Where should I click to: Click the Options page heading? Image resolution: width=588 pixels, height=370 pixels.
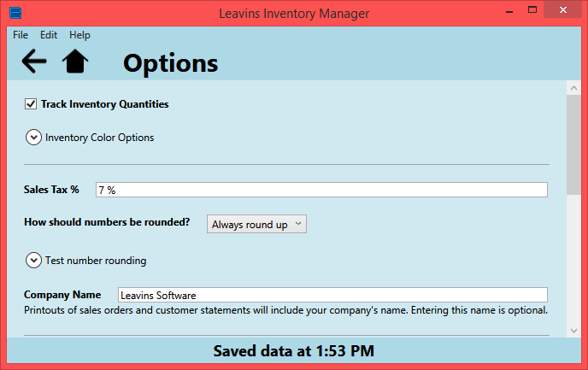[171, 63]
